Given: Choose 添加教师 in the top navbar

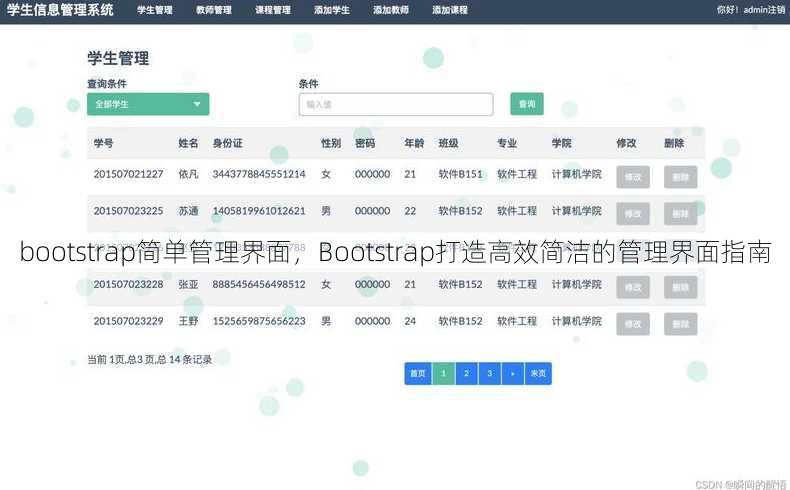Looking at the screenshot, I should (390, 10).
